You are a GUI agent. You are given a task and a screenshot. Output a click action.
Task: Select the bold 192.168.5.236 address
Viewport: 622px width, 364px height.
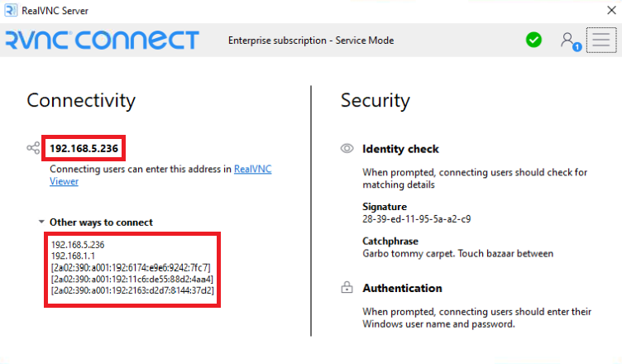pyautogui.click(x=84, y=148)
